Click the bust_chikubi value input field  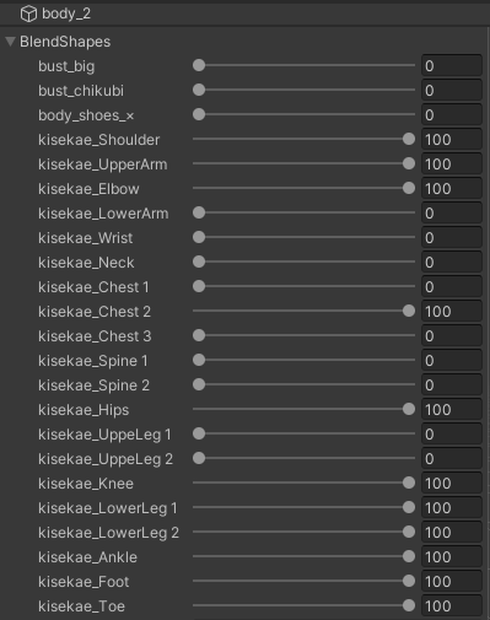click(452, 90)
